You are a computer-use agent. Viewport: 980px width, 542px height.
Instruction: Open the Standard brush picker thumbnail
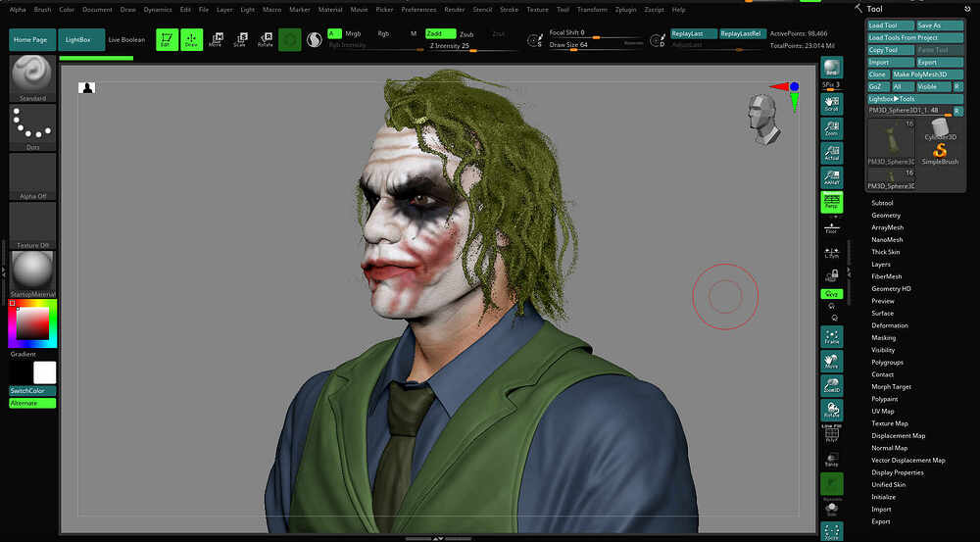(x=32, y=78)
